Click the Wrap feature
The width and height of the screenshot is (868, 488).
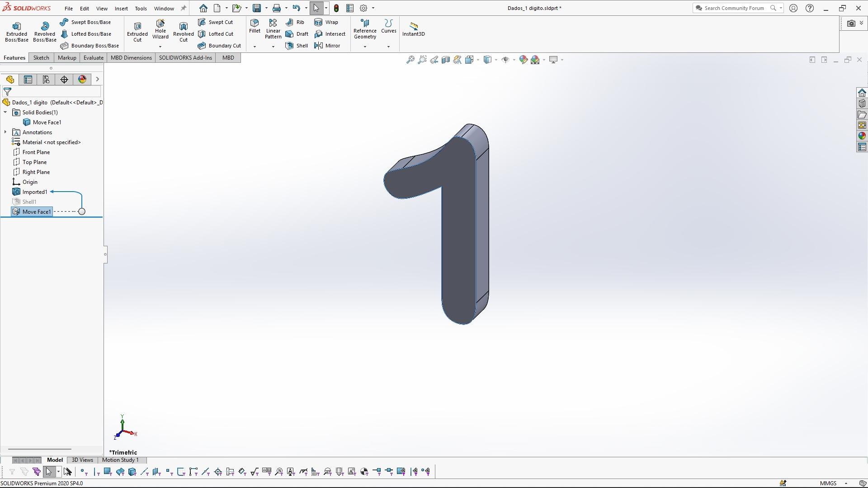pyautogui.click(x=326, y=22)
